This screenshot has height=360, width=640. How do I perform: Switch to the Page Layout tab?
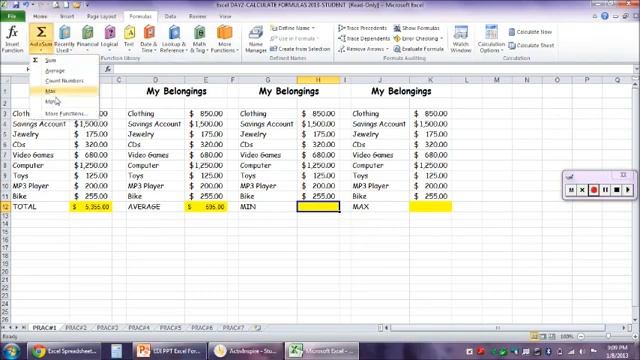(x=102, y=16)
